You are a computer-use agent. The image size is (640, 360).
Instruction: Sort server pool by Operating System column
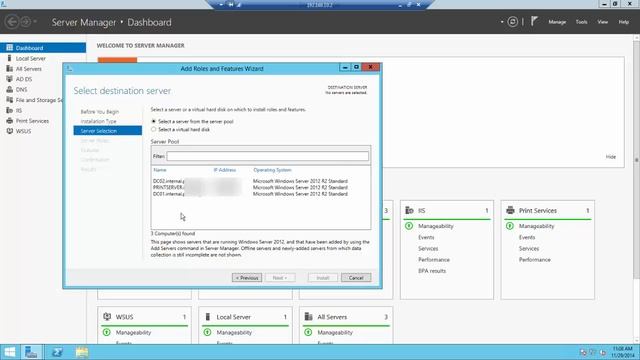coord(272,170)
